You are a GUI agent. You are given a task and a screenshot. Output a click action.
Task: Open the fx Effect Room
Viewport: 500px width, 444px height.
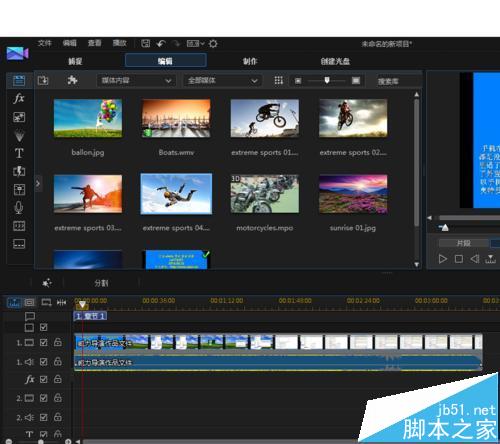(19, 98)
